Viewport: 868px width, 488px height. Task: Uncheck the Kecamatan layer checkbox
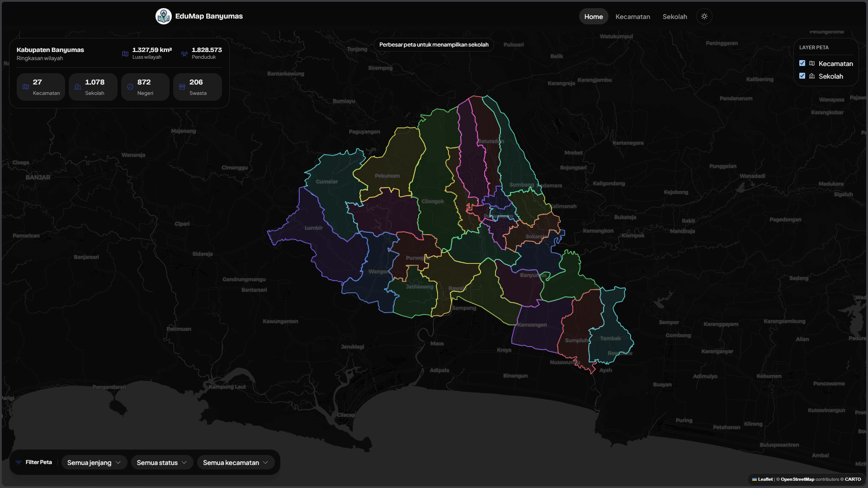coord(802,63)
